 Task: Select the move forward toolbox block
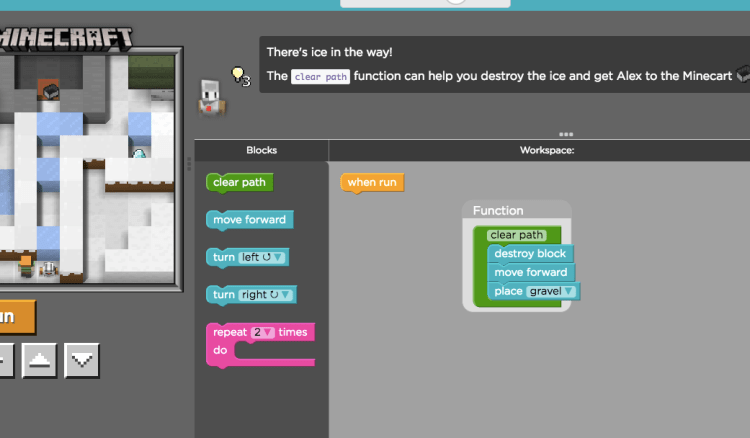pos(249,220)
